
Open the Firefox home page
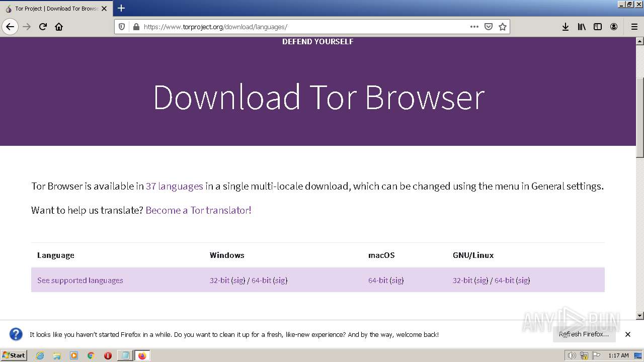[59, 27]
